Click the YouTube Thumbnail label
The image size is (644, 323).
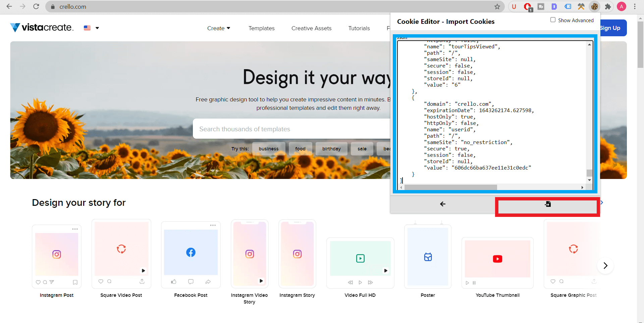(497, 295)
